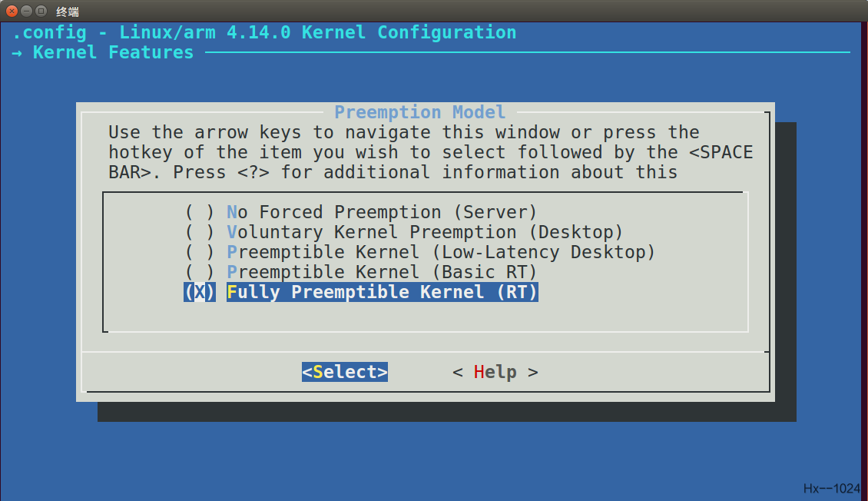Click the 'Preemption Model' dialog title
The height and width of the screenshot is (501, 868).
pos(420,112)
